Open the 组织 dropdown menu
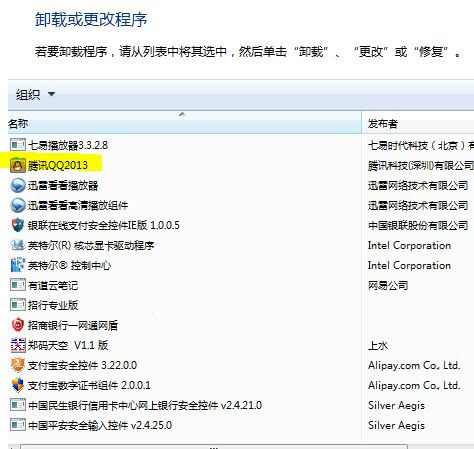Viewport: 474px width, 449px height. pos(35,94)
